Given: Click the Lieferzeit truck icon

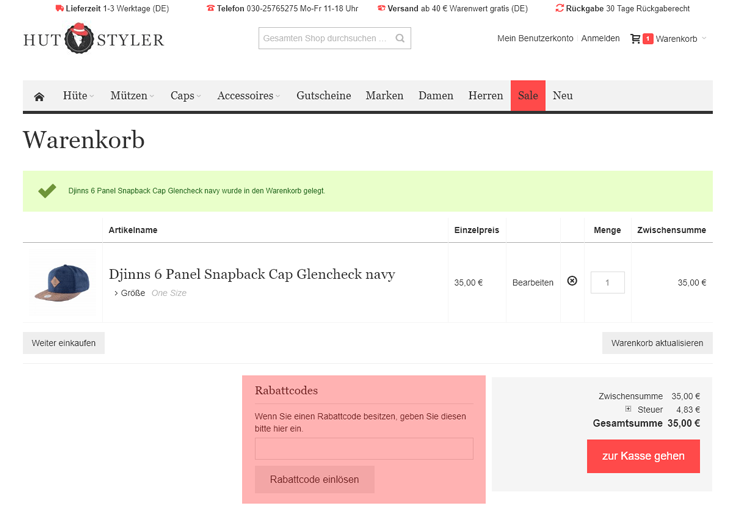Looking at the screenshot, I should click(59, 8).
